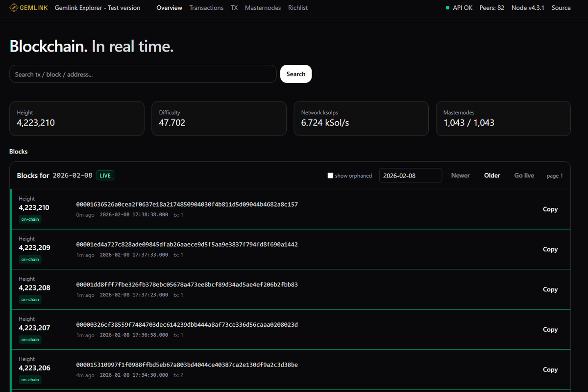Click the on-chain badge under block 4,223,210
Screen dimensions: 588x392
[30, 219]
